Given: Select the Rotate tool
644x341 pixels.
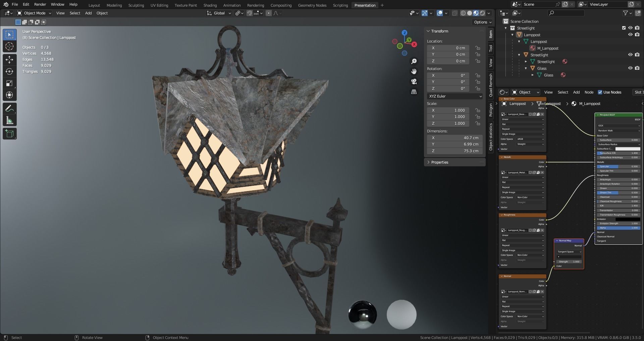Looking at the screenshot, I should pos(9,71).
